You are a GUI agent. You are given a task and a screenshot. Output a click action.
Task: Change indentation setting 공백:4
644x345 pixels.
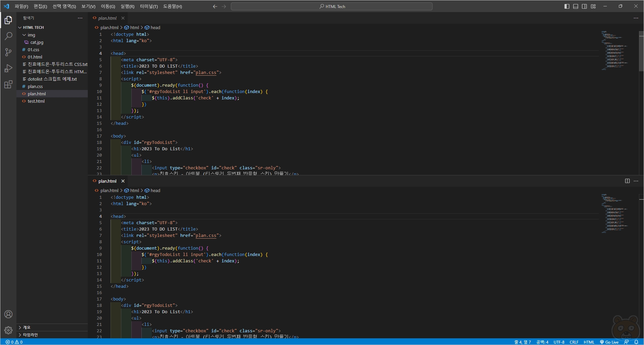(x=542, y=342)
